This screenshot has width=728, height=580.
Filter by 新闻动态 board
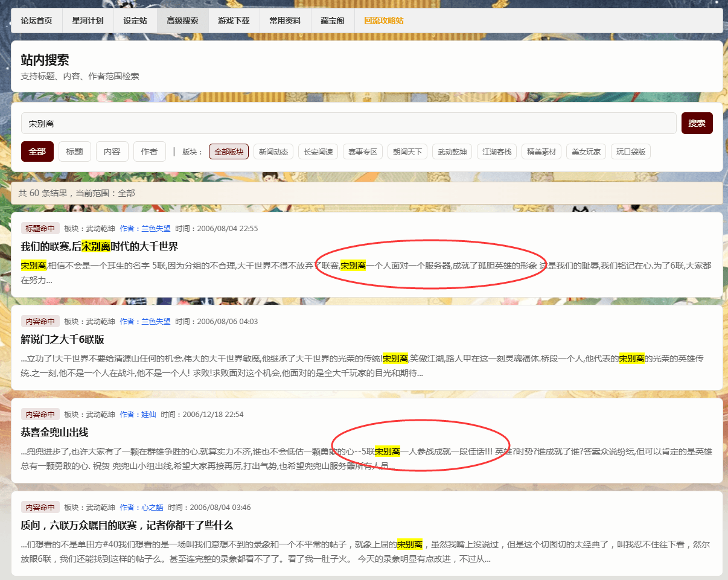[273, 151]
